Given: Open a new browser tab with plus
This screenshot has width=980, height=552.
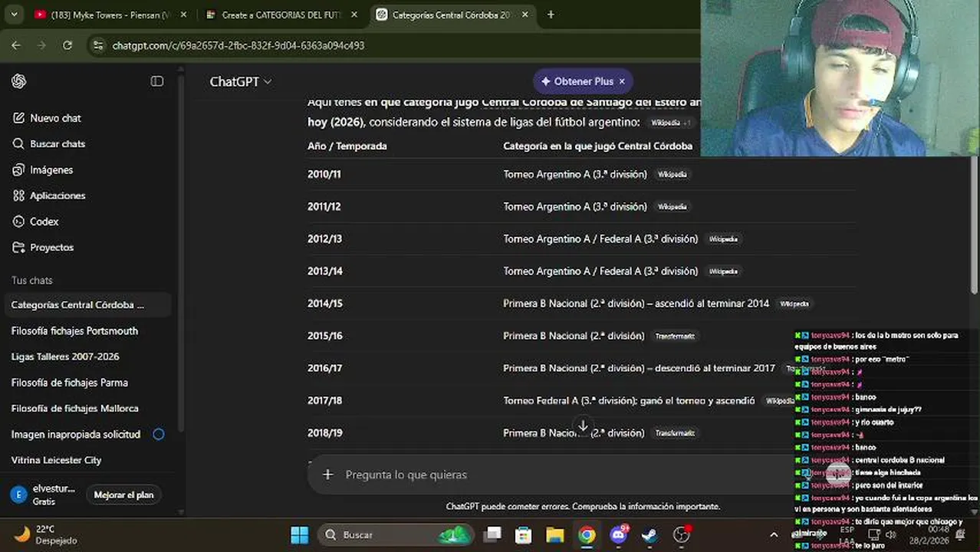Looking at the screenshot, I should point(551,15).
